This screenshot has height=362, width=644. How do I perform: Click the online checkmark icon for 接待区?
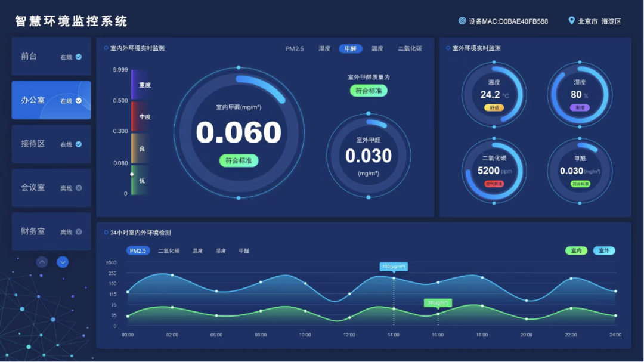(79, 144)
